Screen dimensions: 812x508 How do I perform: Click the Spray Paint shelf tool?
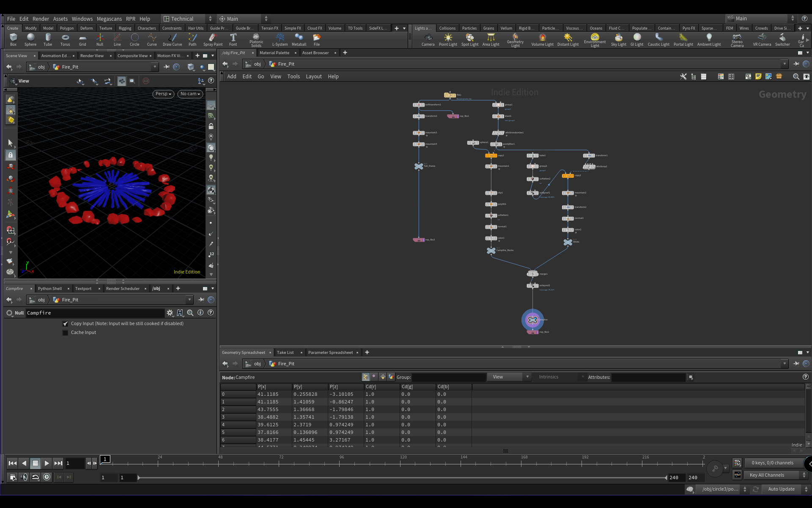[x=213, y=40]
